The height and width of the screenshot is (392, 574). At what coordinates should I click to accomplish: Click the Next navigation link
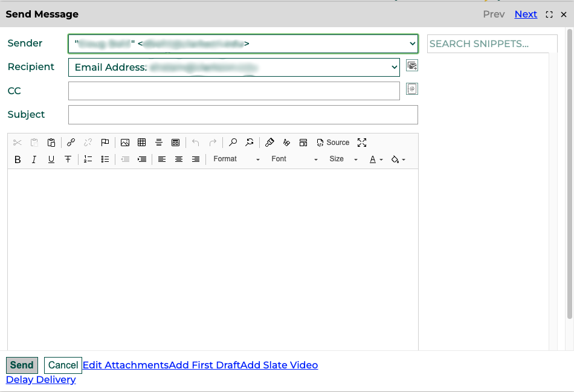(x=526, y=14)
